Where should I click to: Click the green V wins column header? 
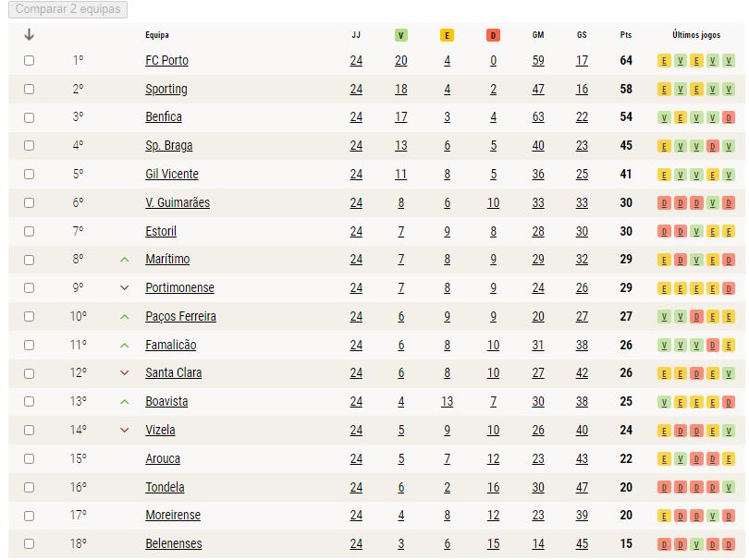point(400,35)
